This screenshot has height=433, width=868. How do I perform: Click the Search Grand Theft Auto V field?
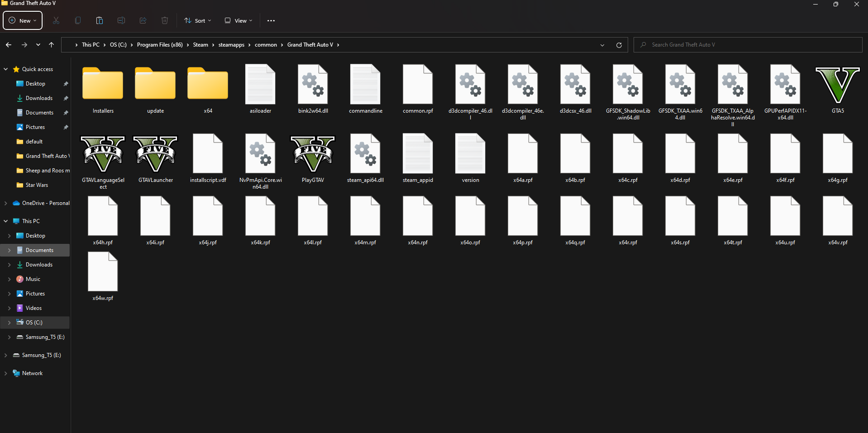point(748,45)
